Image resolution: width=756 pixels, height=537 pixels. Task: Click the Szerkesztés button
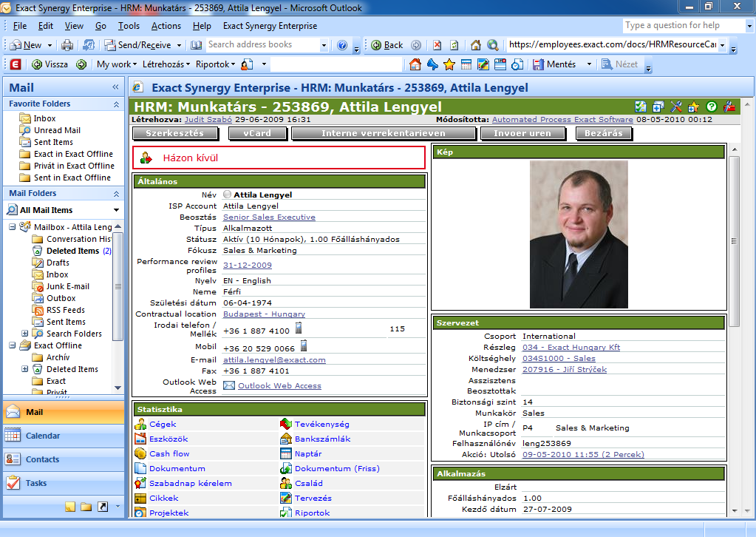[175, 133]
